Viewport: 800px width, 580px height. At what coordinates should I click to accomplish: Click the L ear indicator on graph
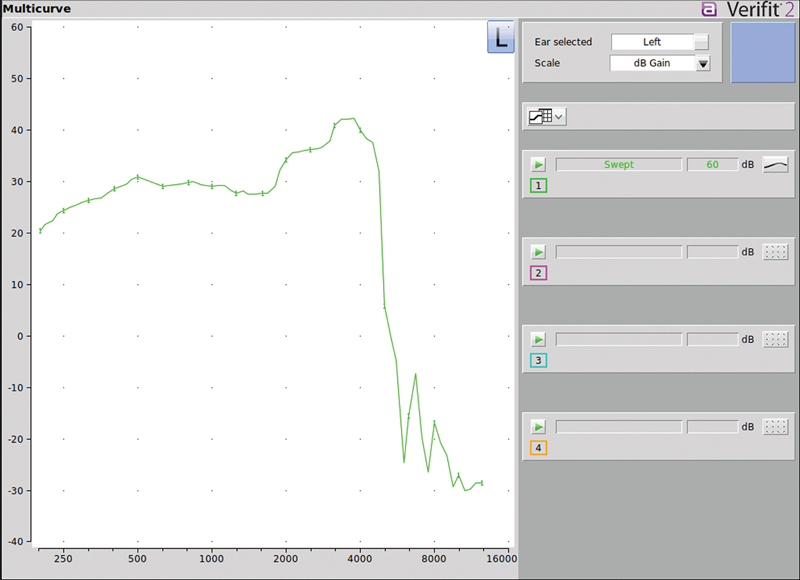click(x=501, y=37)
